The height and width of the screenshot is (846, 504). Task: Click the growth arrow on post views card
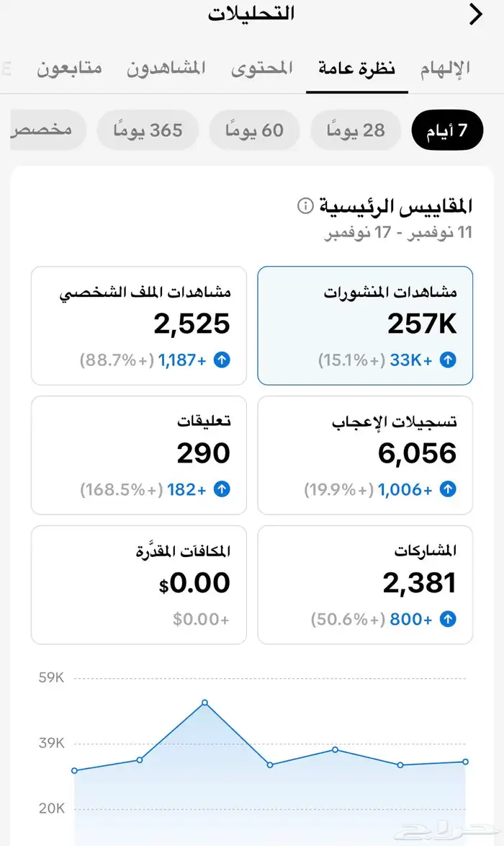(447, 359)
